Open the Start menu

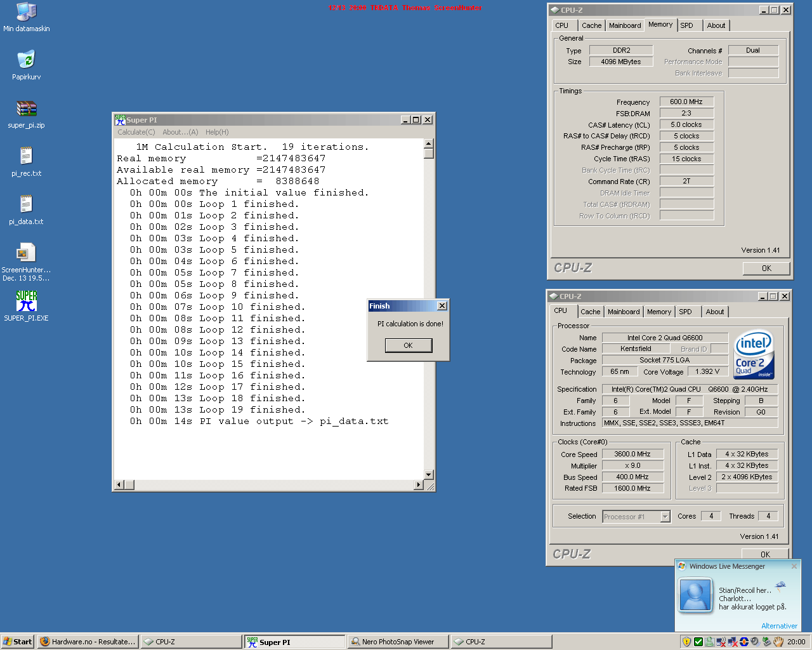(17, 642)
